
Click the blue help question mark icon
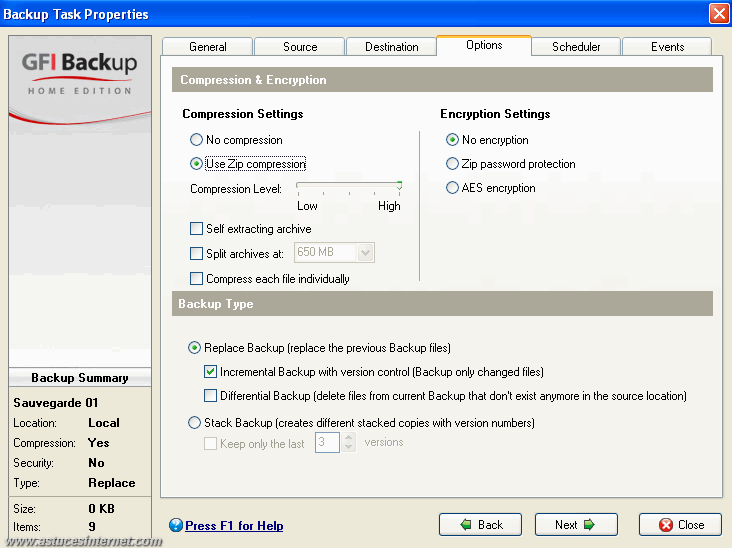pyautogui.click(x=176, y=525)
